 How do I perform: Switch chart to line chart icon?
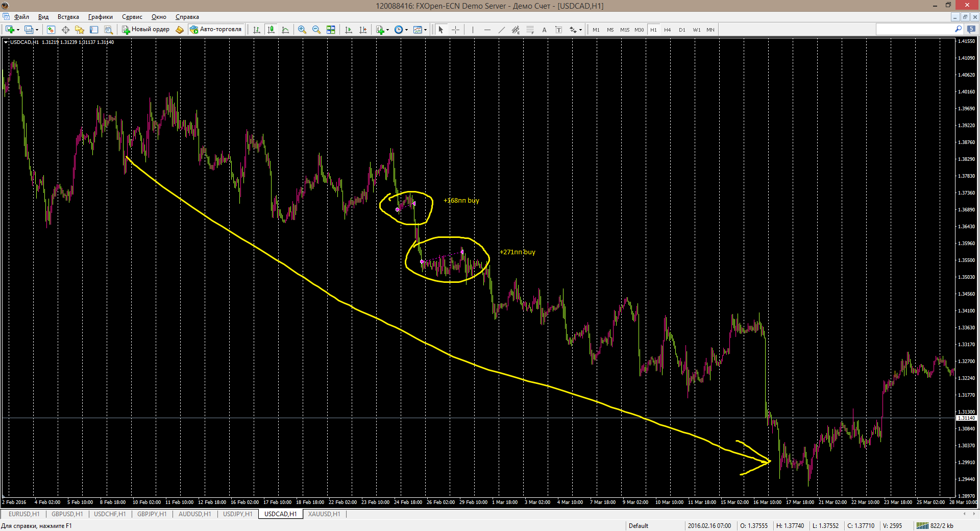pos(285,30)
